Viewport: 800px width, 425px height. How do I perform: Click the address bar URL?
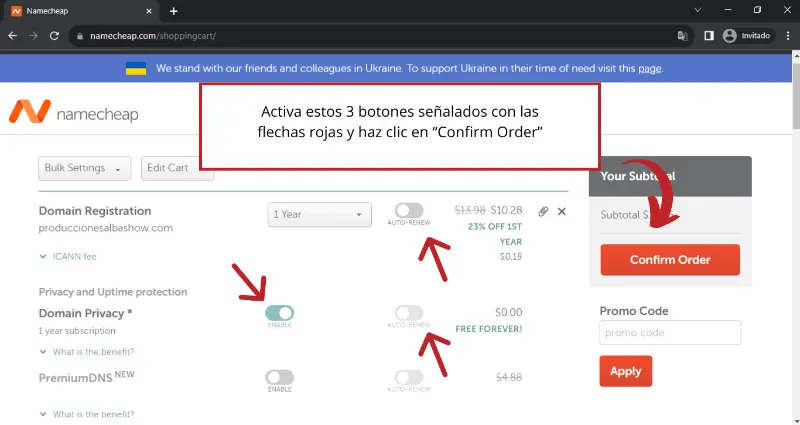point(153,36)
